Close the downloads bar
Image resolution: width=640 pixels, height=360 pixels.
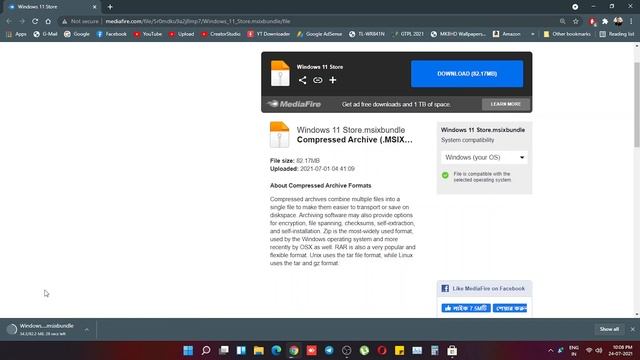633,329
